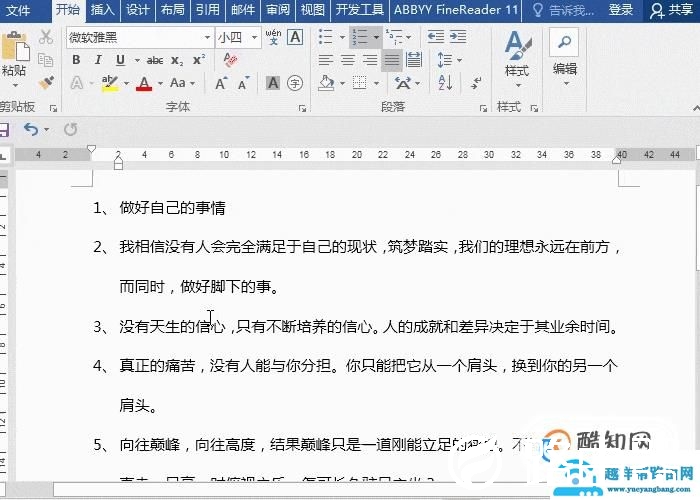Open the line spacing dropdown
This screenshot has height=500, width=700.
(x=459, y=60)
